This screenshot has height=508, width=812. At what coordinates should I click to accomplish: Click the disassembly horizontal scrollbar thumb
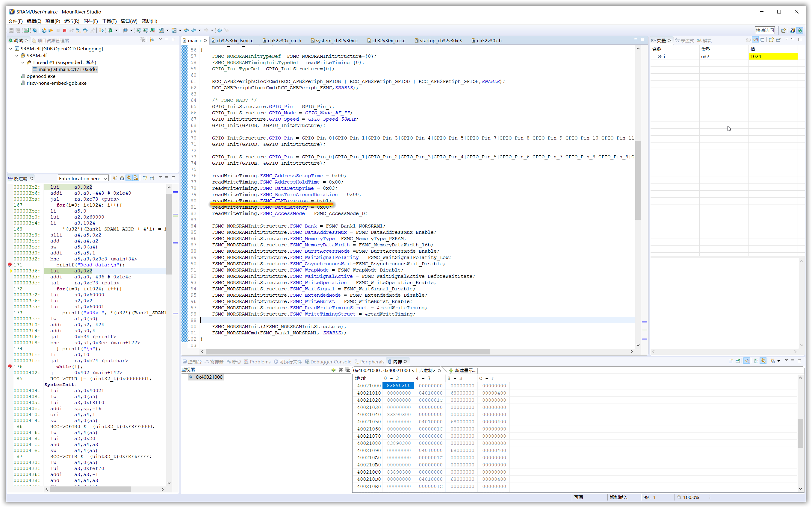(90, 489)
